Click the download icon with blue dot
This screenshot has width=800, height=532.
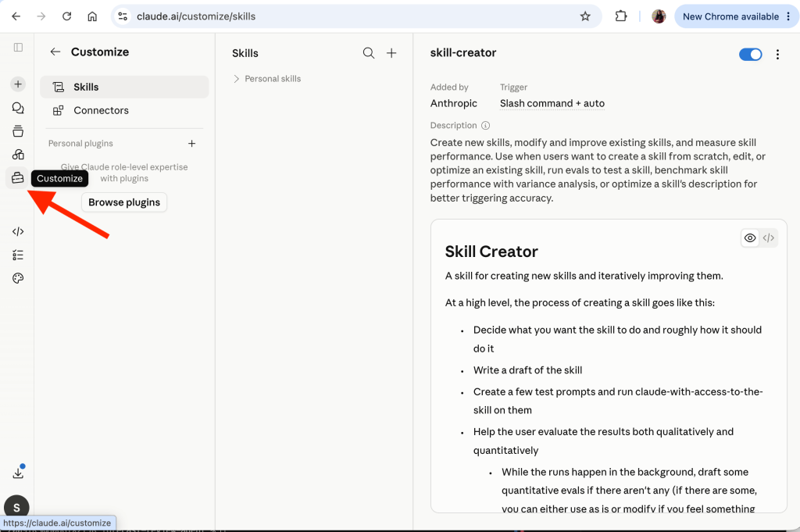click(x=19, y=472)
